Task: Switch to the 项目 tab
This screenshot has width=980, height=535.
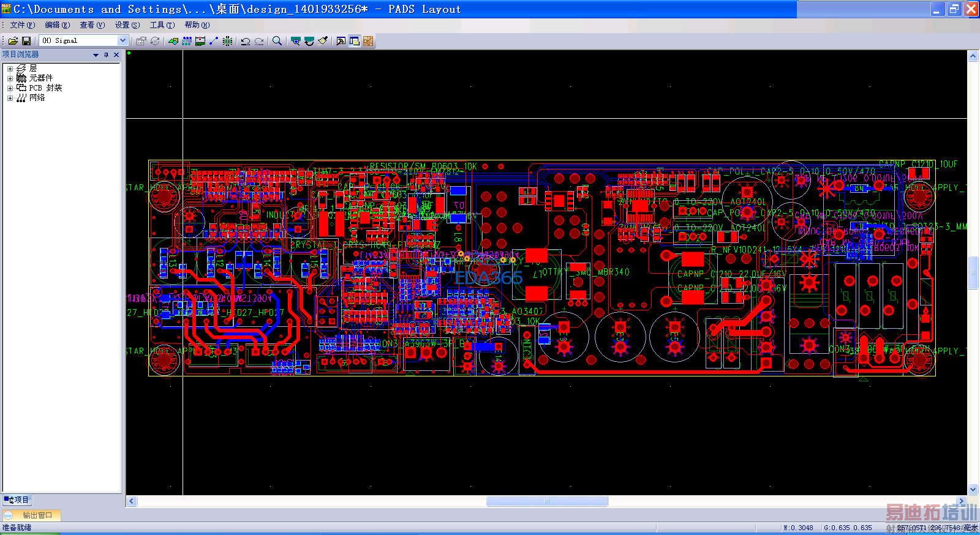Action: [x=17, y=500]
